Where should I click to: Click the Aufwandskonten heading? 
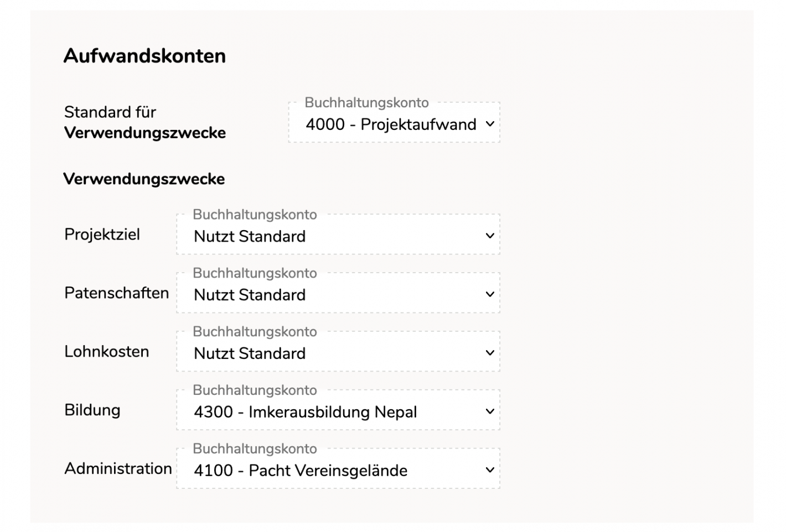tap(144, 55)
